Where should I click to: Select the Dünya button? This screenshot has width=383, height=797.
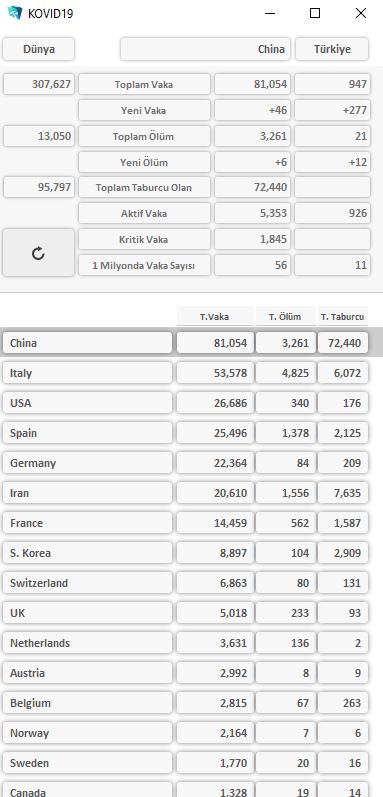coord(39,49)
